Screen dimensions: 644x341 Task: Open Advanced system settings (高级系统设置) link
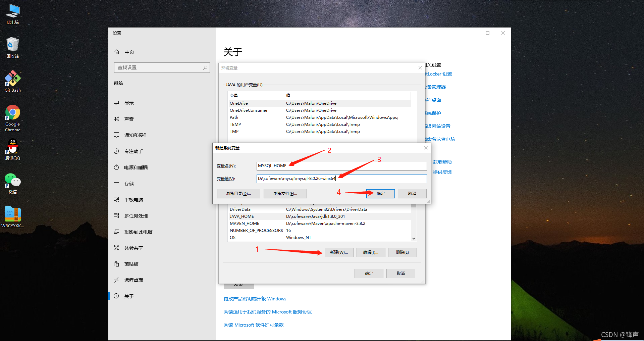tap(438, 126)
